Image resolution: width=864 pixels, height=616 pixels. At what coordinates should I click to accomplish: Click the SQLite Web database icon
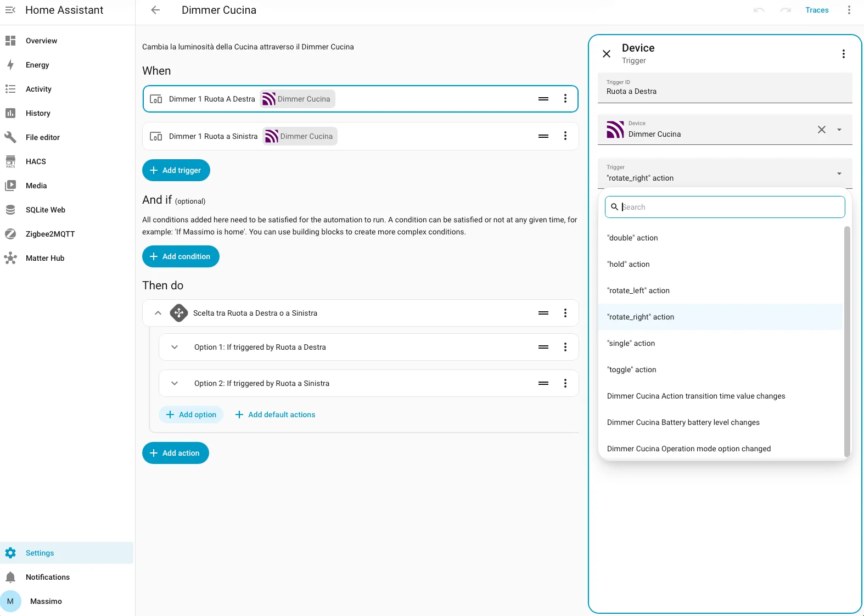point(10,210)
